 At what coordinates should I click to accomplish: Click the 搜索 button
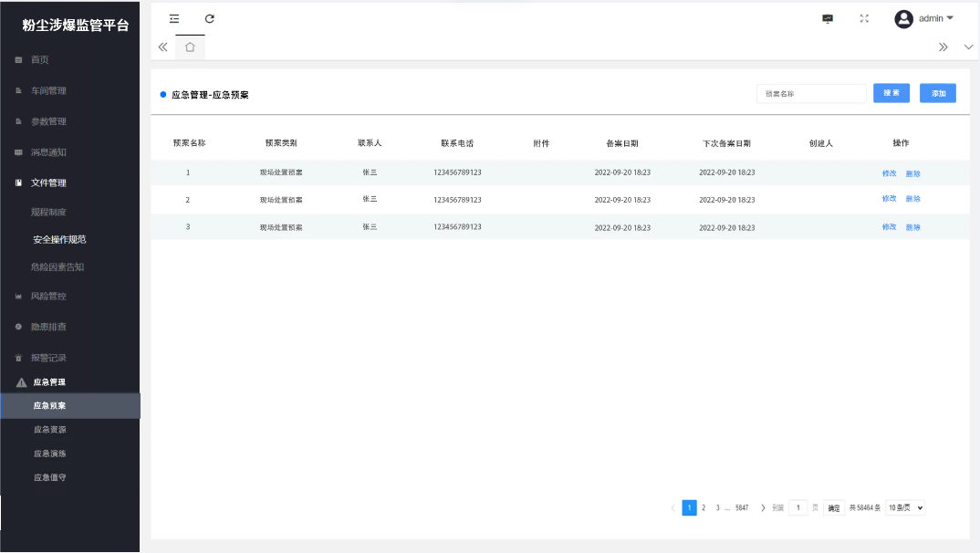(x=891, y=93)
